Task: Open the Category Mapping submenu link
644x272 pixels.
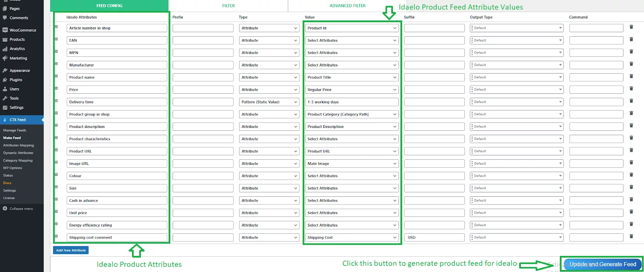Action: click(x=18, y=161)
